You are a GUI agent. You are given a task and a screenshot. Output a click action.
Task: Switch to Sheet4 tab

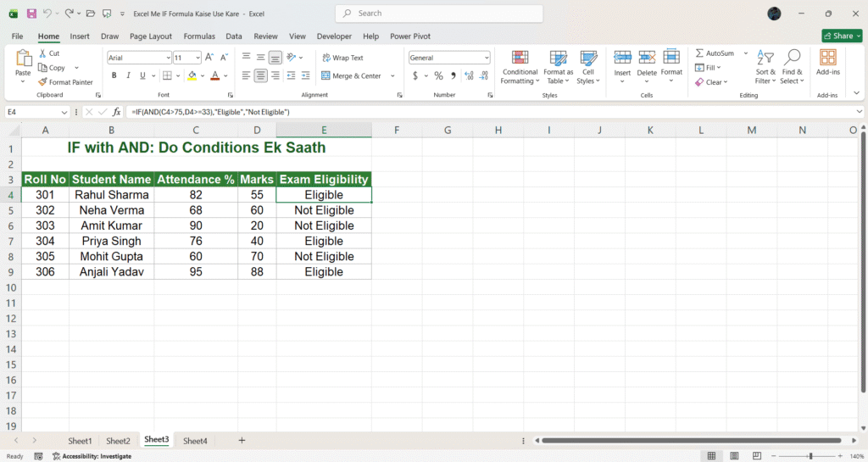[195, 441]
